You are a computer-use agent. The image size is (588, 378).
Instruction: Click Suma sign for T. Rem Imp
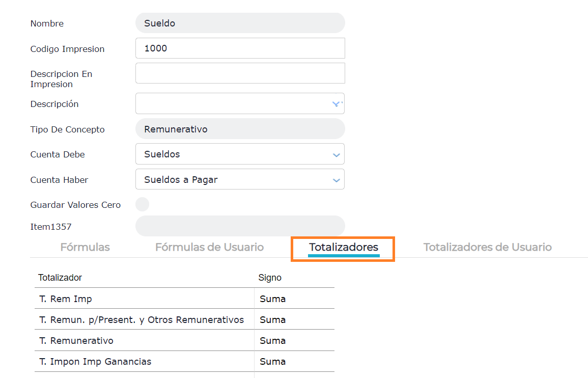click(x=272, y=299)
